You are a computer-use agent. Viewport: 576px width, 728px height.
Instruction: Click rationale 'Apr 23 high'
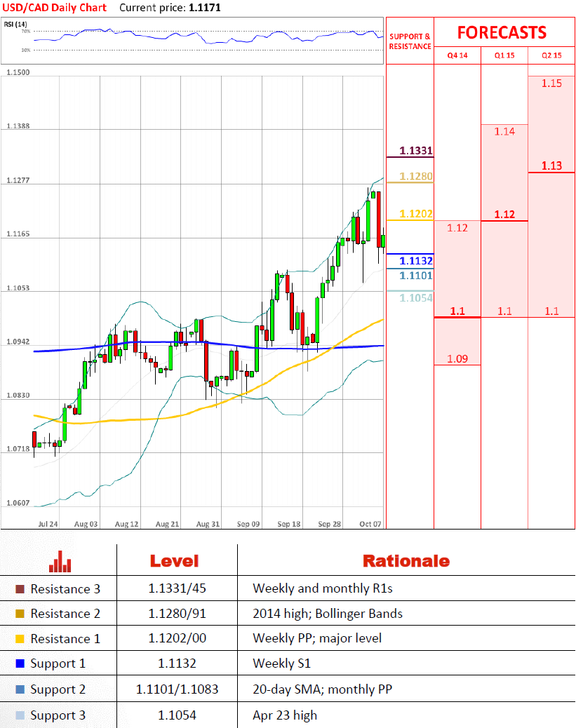[x=285, y=715]
